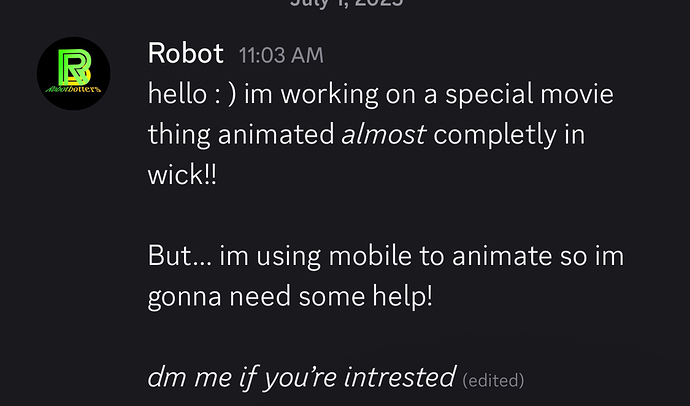Click the 11:03 AM message timestamp
This screenshot has width=690, height=406.
pos(281,55)
